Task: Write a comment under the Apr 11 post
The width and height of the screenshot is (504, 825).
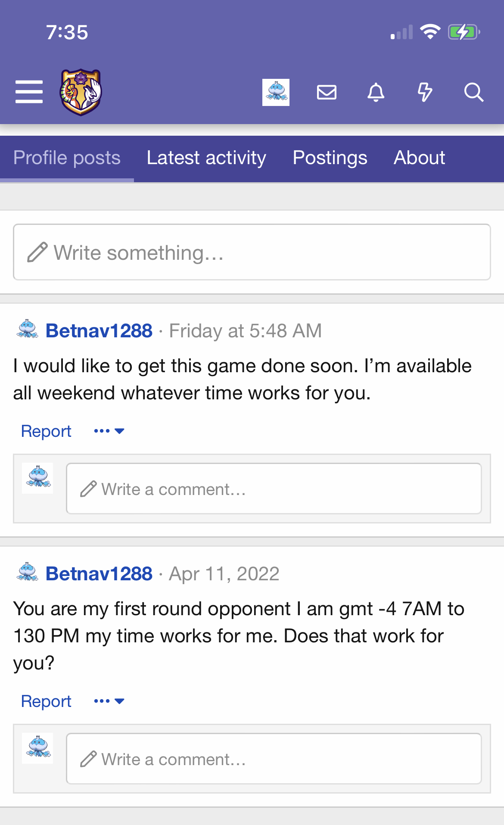Action: tap(274, 759)
